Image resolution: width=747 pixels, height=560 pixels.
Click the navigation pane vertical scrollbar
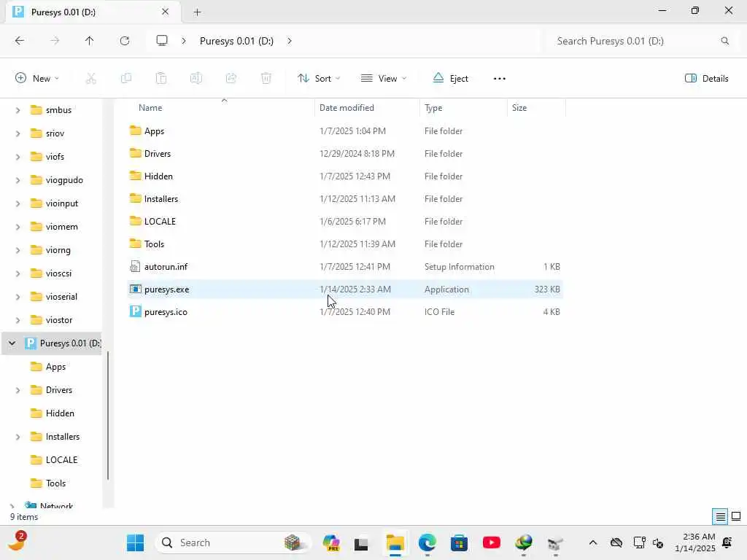click(x=108, y=415)
